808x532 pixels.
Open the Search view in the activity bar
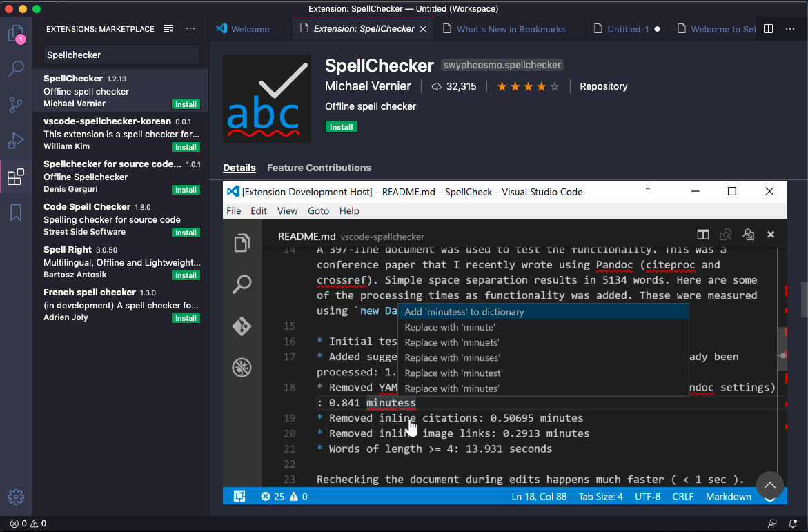point(15,69)
